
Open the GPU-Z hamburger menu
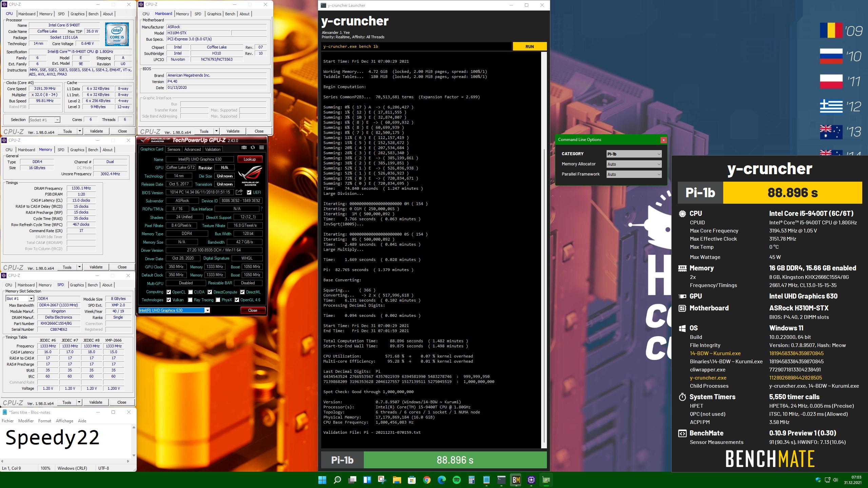(x=261, y=148)
